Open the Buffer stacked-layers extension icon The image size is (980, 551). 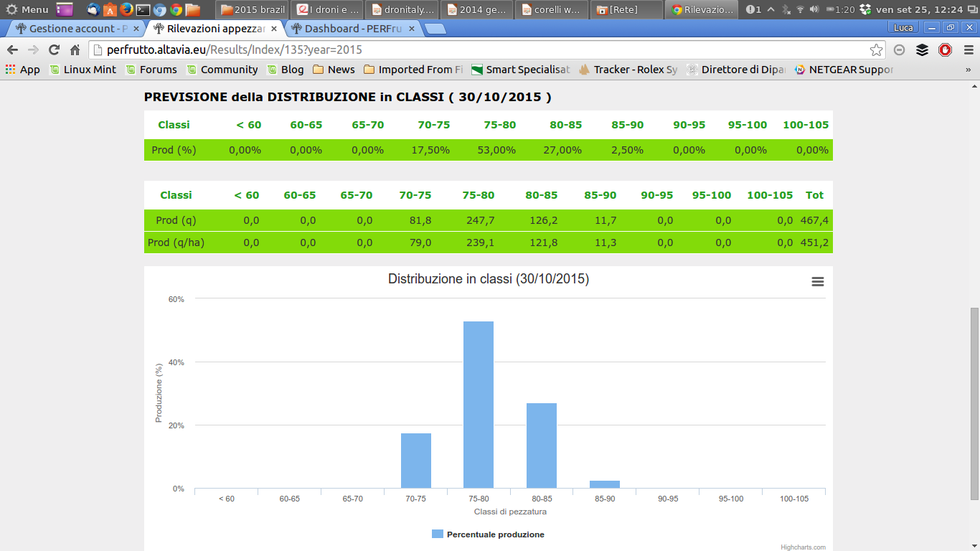click(923, 50)
